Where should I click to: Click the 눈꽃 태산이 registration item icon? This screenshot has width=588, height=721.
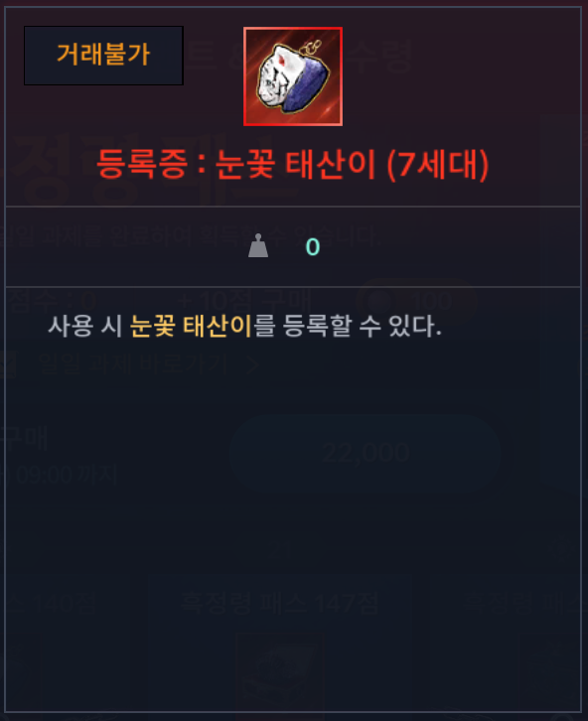(293, 76)
